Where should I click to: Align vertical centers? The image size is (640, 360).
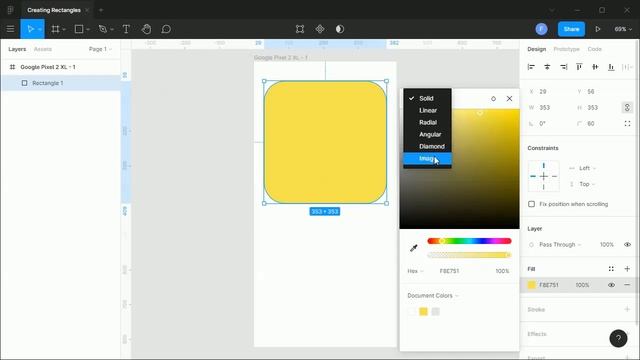click(595, 67)
